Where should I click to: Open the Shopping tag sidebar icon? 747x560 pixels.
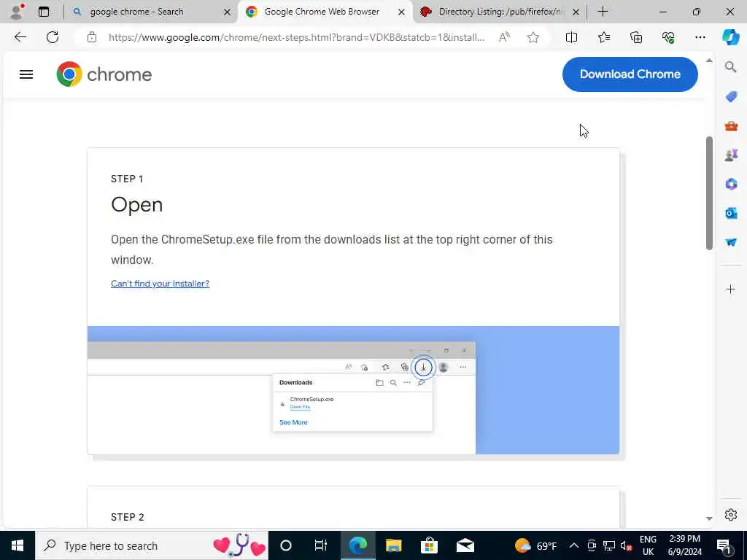[731, 97]
